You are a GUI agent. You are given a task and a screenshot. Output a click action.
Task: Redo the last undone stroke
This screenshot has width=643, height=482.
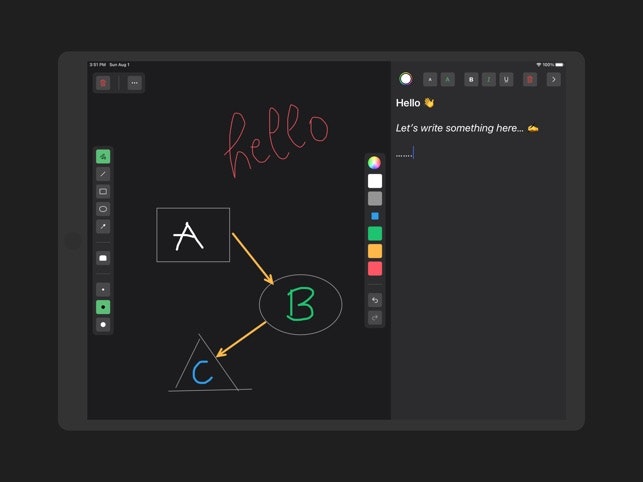(x=375, y=318)
